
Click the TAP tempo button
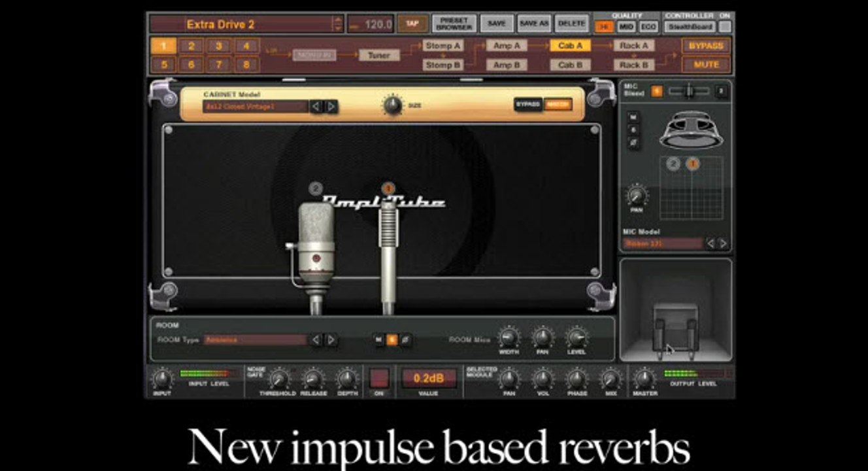point(412,24)
